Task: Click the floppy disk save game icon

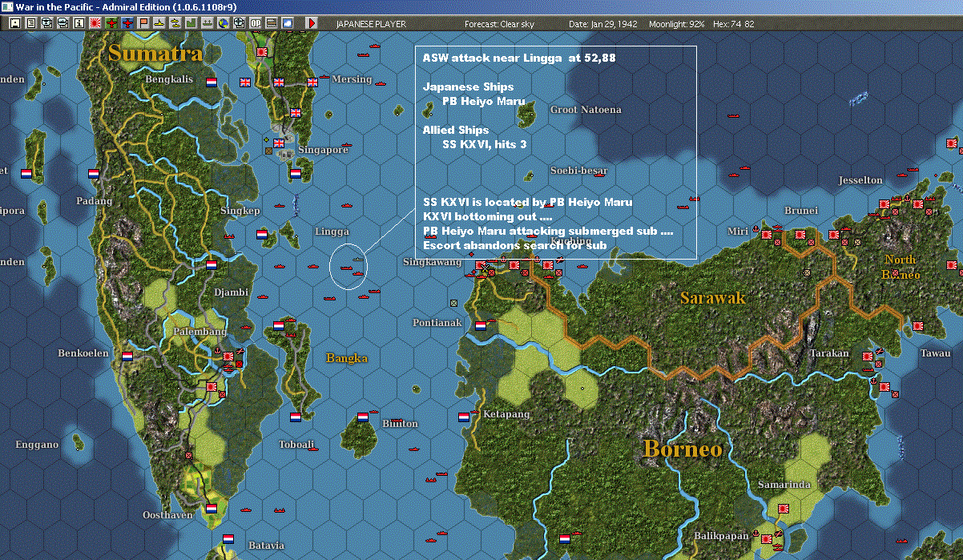Action: click(x=15, y=23)
